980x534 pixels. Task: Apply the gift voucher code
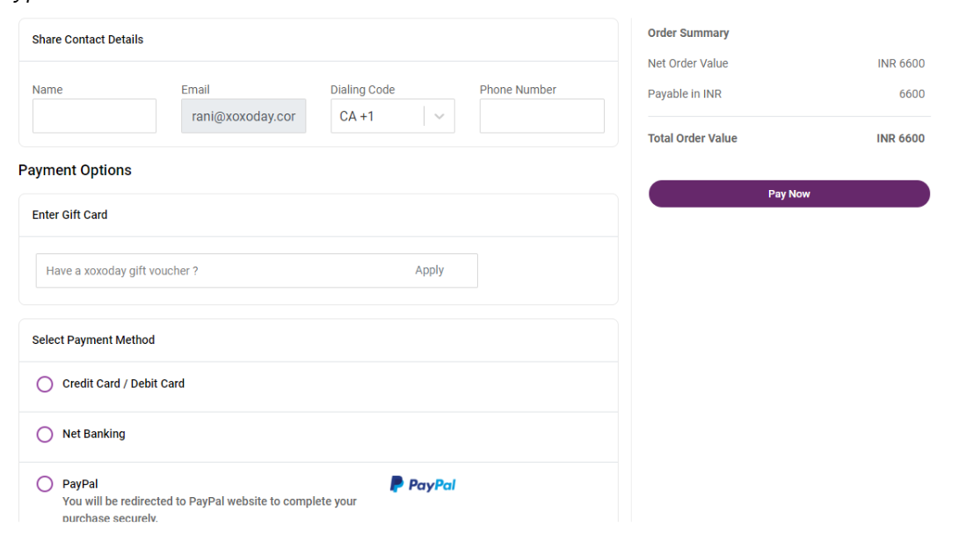coord(430,270)
